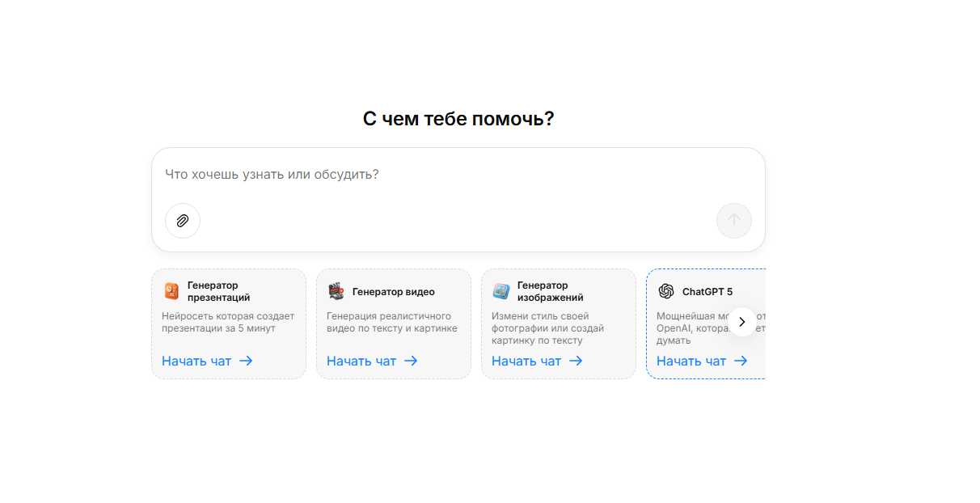Viewport: 980px width, 503px height.
Task: Select the Генератор видео card title
Action: (394, 292)
